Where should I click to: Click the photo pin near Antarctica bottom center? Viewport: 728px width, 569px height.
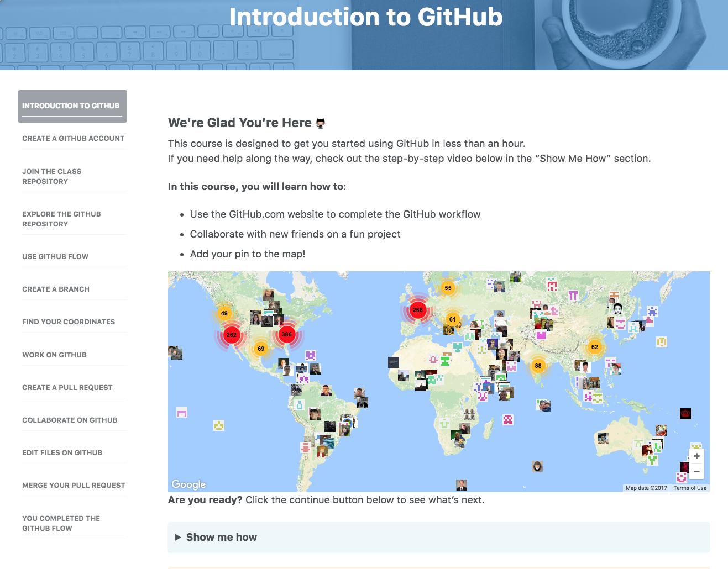point(462,485)
